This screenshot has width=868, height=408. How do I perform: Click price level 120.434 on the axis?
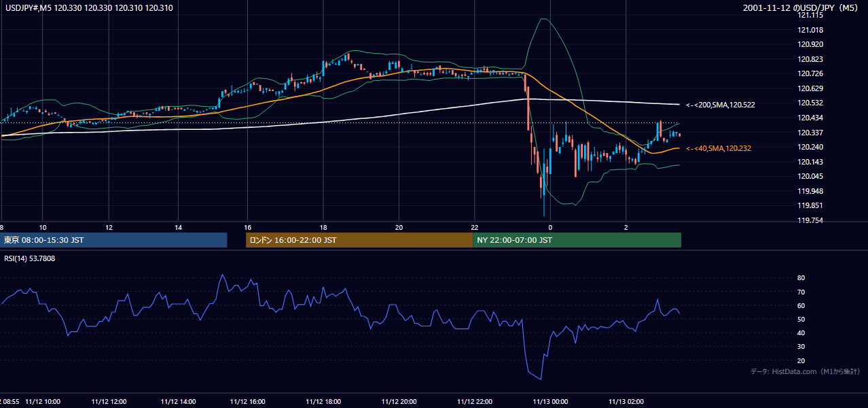coord(810,118)
